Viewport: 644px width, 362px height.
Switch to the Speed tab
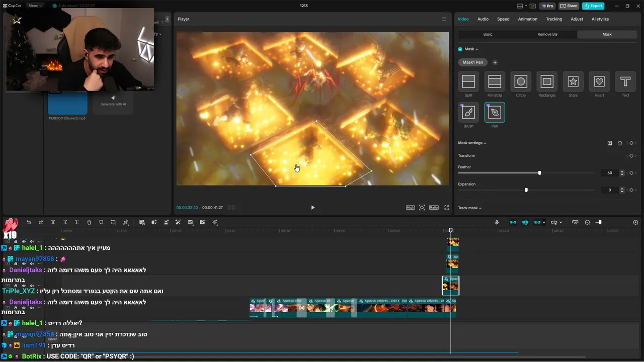(x=503, y=19)
